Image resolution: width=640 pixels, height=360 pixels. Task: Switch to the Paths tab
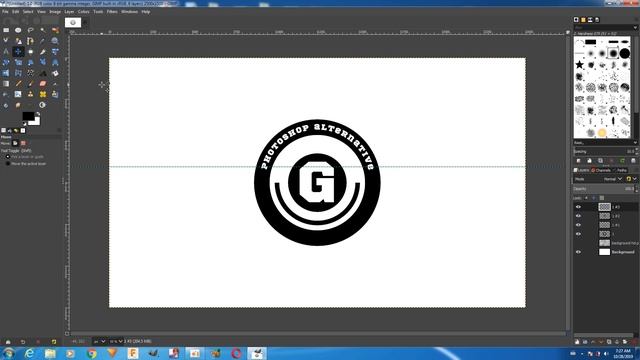(620, 170)
